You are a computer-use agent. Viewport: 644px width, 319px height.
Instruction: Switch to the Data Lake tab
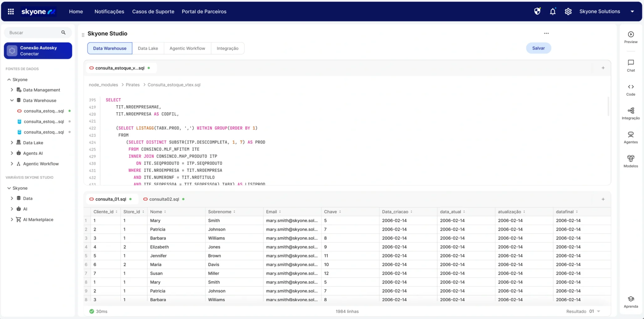tap(148, 48)
